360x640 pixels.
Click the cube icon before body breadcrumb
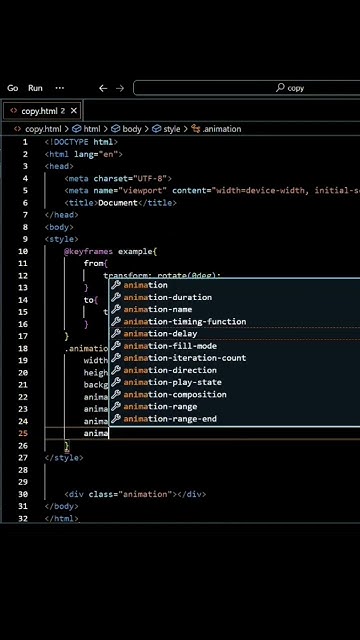click(116, 129)
